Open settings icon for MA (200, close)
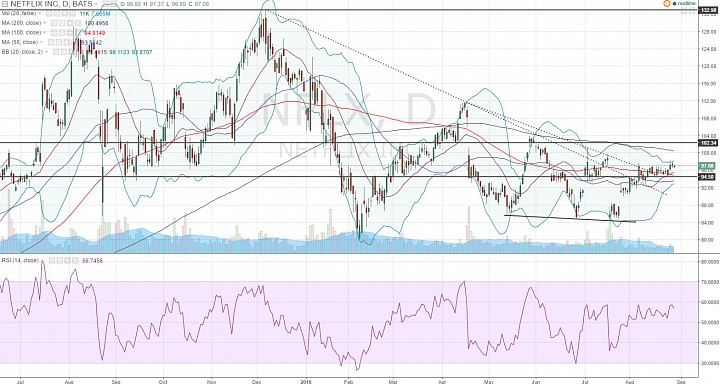Image resolution: width=720 pixels, height=384 pixels. tap(62, 23)
